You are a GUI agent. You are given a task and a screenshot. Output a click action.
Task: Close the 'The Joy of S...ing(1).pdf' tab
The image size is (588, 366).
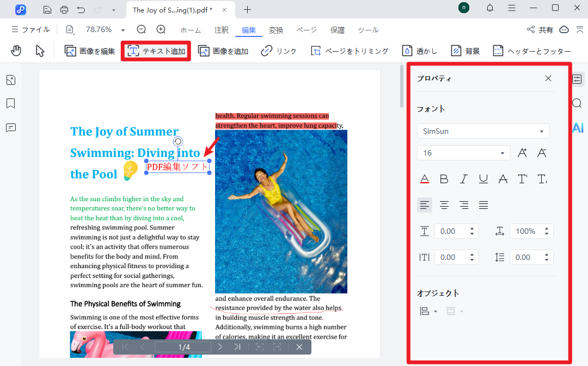coord(224,10)
